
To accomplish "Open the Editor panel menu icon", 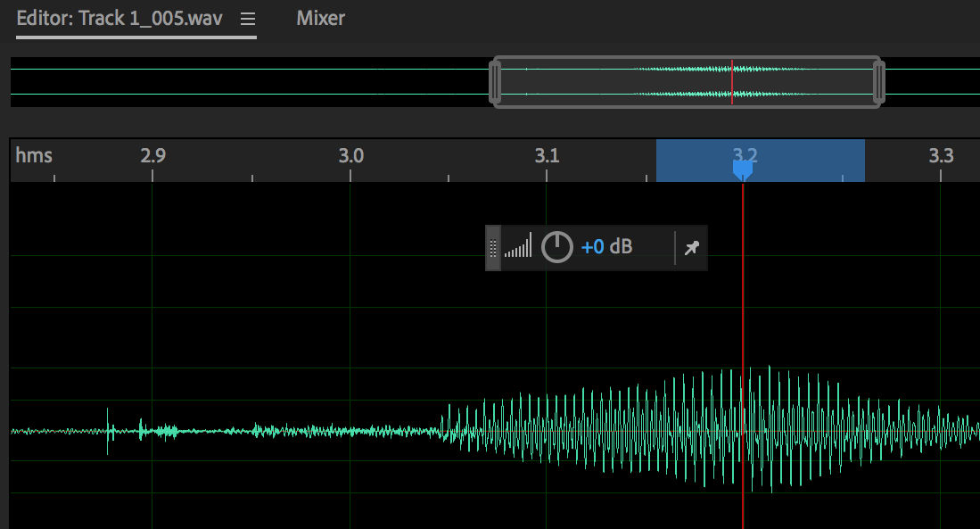I will (248, 20).
